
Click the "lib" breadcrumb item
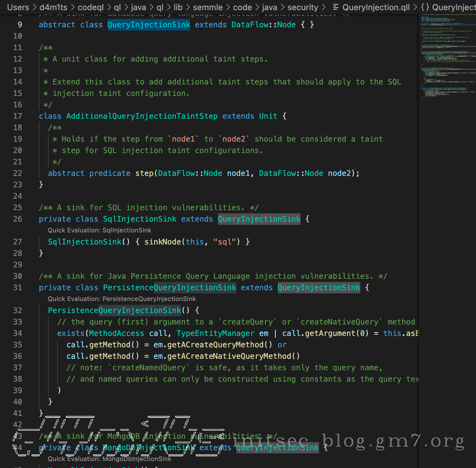[x=179, y=7]
